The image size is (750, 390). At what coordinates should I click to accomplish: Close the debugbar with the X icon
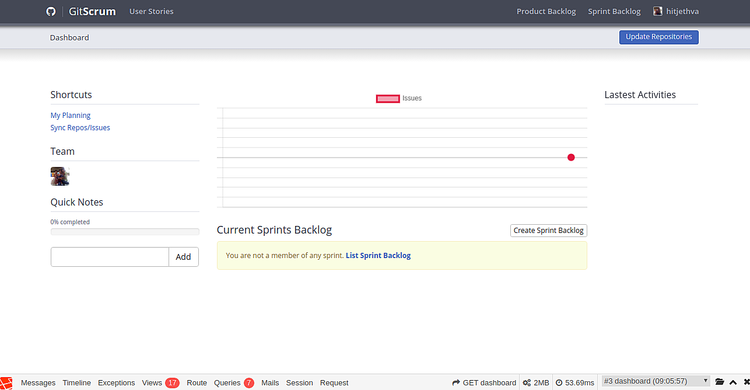point(746,382)
